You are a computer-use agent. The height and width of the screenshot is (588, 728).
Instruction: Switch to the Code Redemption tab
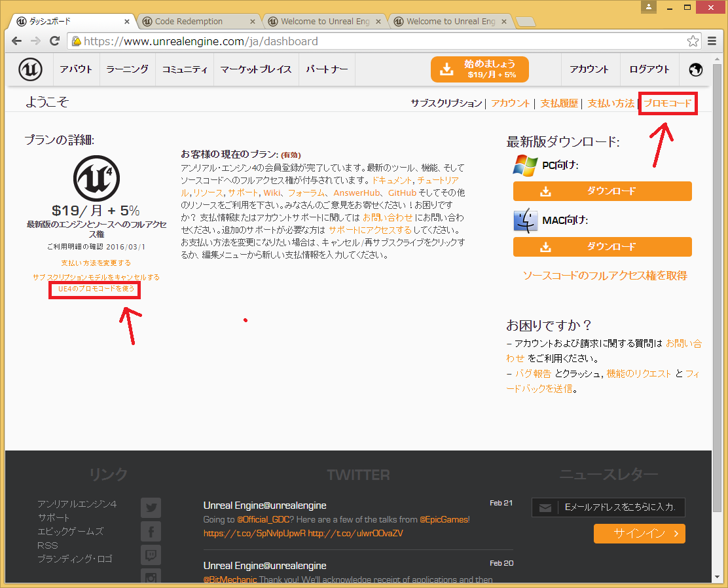[x=198, y=22]
